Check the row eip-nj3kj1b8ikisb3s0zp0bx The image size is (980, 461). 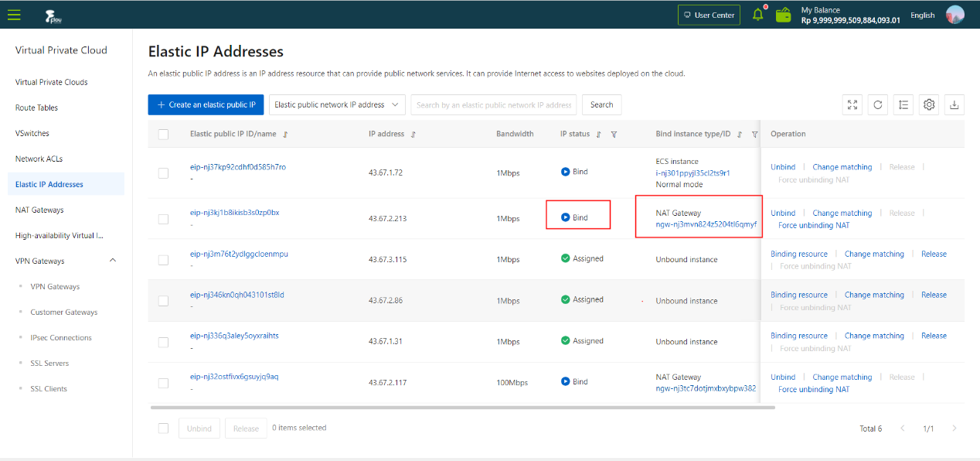(163, 219)
